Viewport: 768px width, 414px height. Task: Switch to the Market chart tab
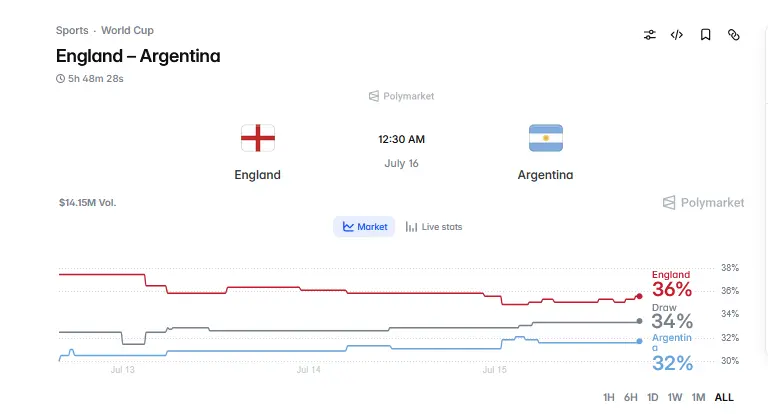click(364, 227)
